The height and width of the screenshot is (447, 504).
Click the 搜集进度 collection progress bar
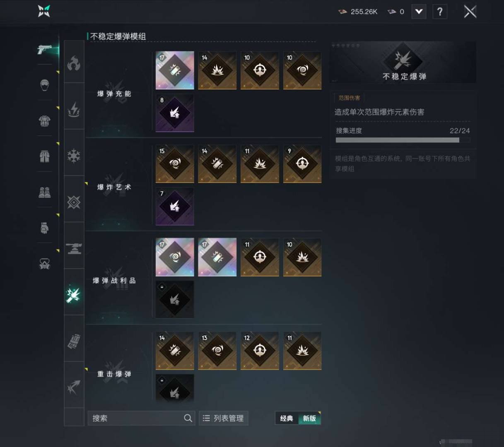(x=403, y=140)
